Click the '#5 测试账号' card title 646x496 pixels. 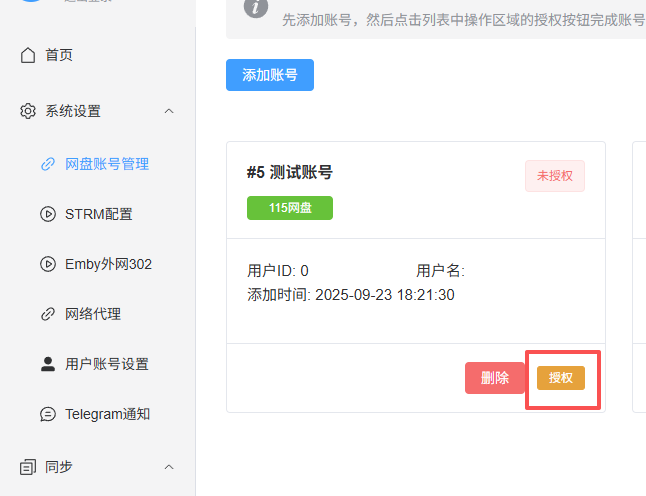pyautogui.click(x=290, y=172)
